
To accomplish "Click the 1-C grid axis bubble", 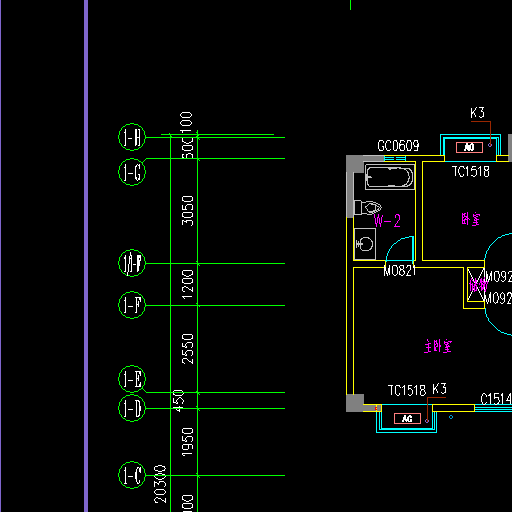I will tap(132, 475).
